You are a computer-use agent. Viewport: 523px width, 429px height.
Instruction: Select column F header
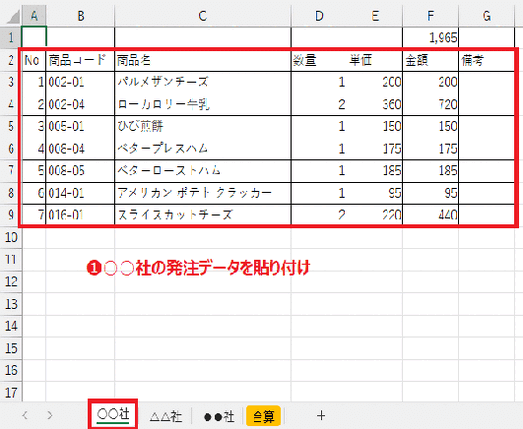431,16
